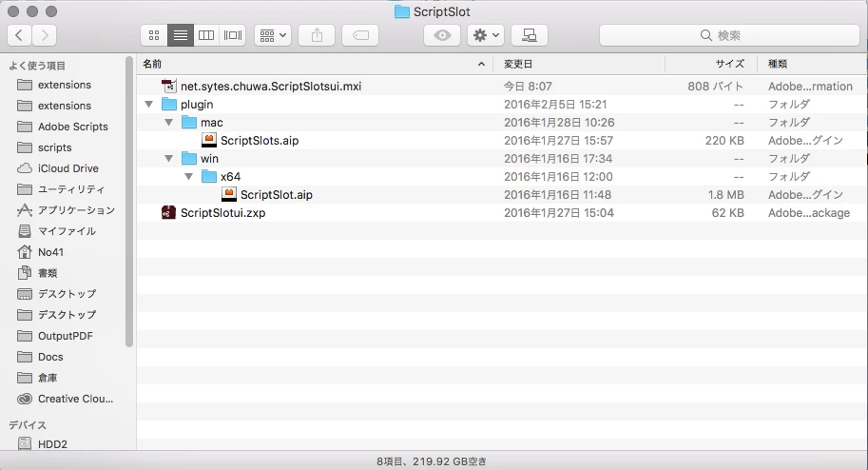Select the ScriptSlot.aip file icon
This screenshot has width=868, height=470.
pyautogui.click(x=228, y=194)
